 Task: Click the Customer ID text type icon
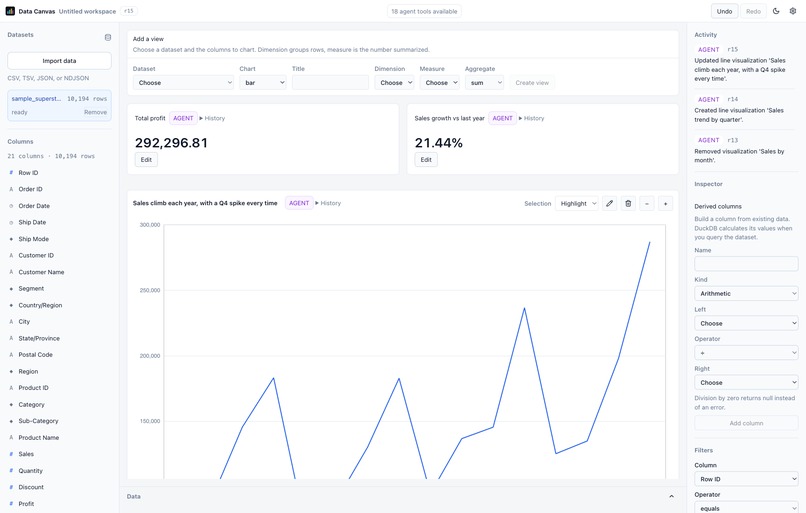click(11, 255)
